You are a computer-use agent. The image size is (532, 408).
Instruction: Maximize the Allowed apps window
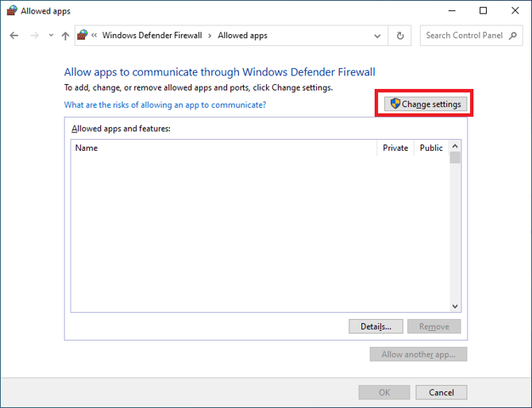click(x=483, y=11)
